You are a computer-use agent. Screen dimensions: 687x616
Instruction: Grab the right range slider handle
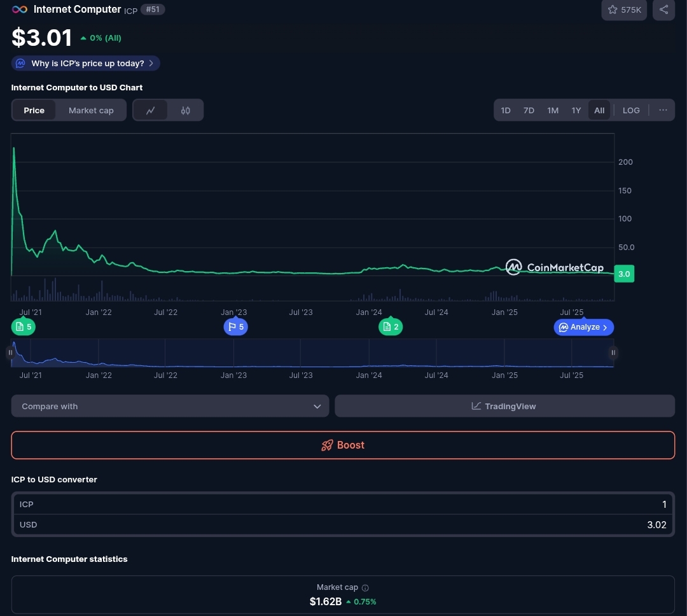613,353
